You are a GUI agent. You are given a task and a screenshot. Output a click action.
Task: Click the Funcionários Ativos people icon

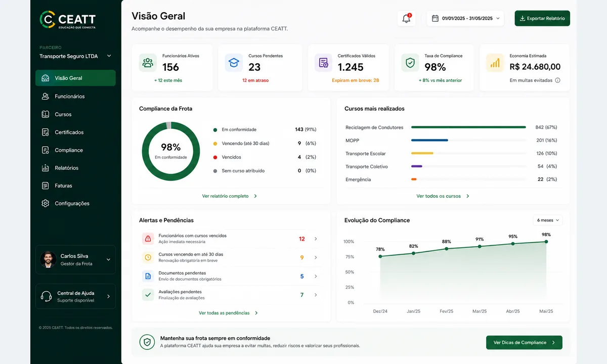pos(148,63)
